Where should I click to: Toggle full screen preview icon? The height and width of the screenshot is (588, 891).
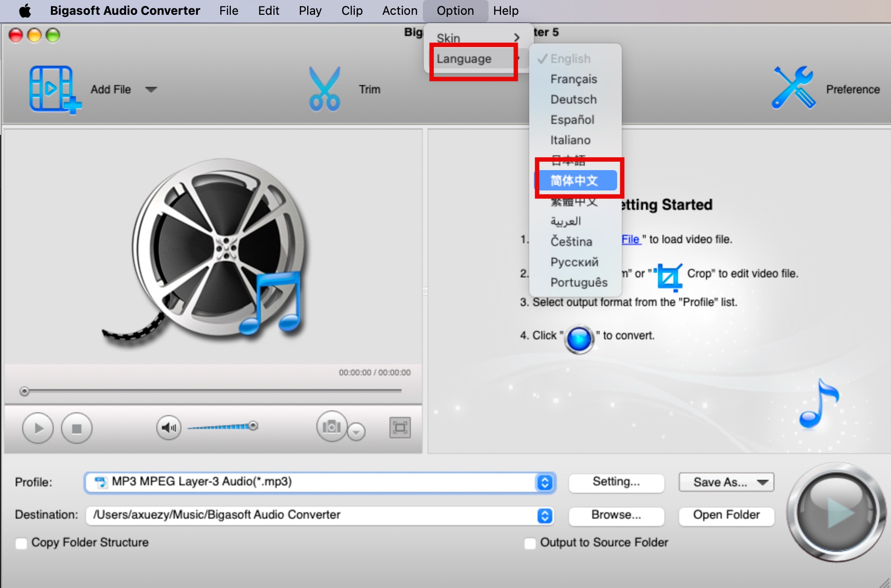click(400, 428)
